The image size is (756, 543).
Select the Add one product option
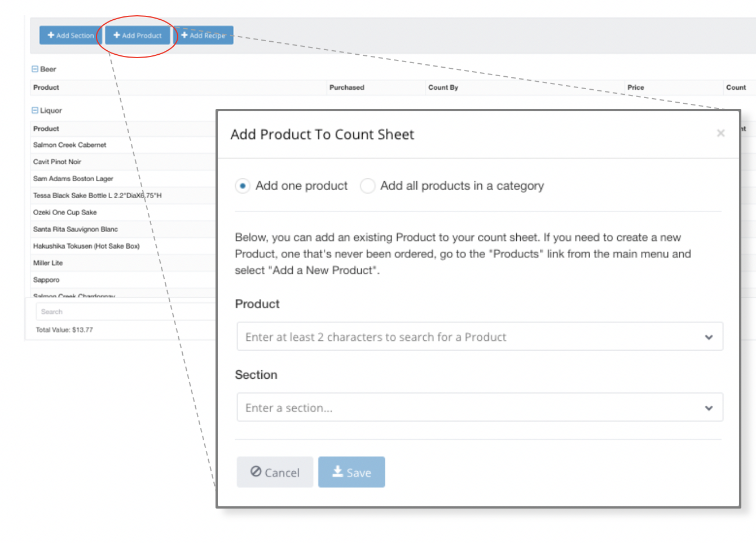pos(243,186)
